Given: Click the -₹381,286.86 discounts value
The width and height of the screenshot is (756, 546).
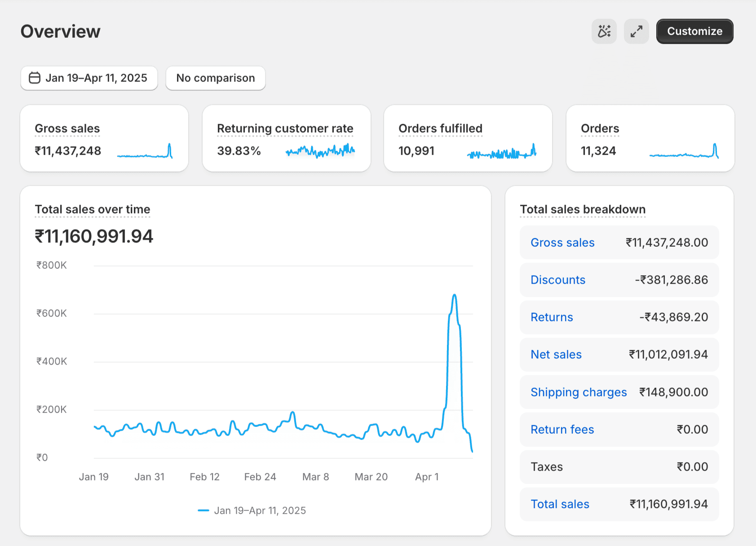Looking at the screenshot, I should click(672, 280).
